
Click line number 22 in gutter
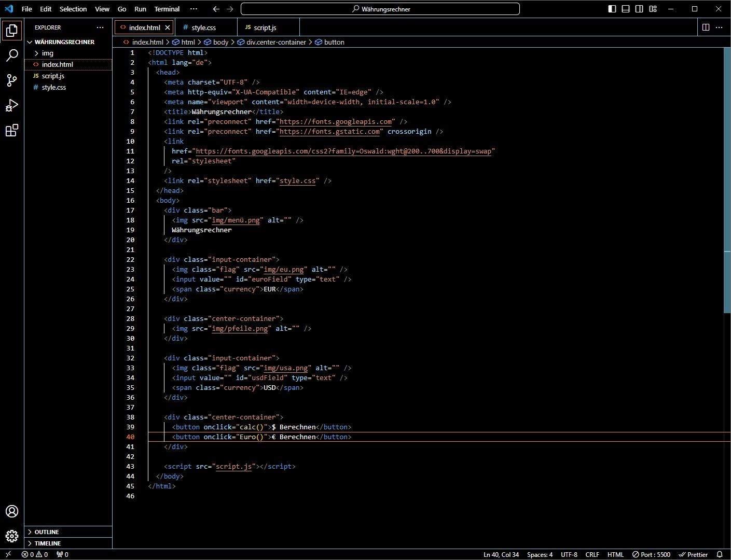pyautogui.click(x=130, y=260)
